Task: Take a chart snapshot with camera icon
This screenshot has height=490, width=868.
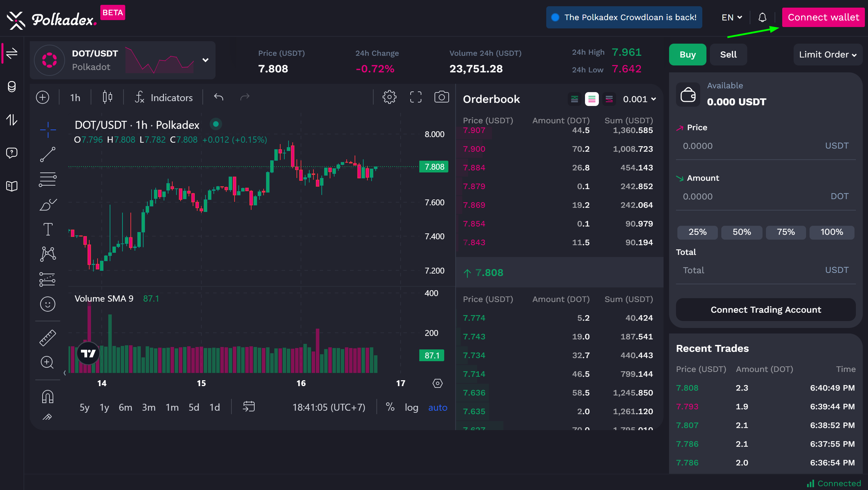Action: (x=441, y=97)
